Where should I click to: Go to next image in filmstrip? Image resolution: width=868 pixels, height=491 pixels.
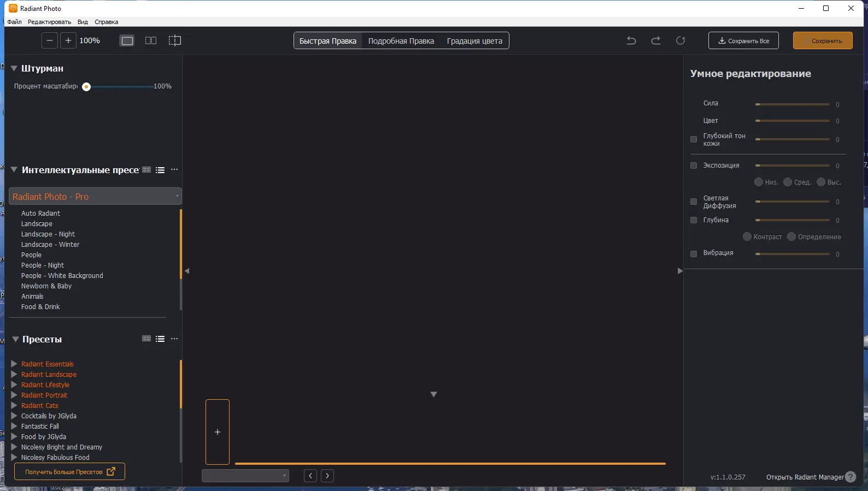[x=327, y=476]
